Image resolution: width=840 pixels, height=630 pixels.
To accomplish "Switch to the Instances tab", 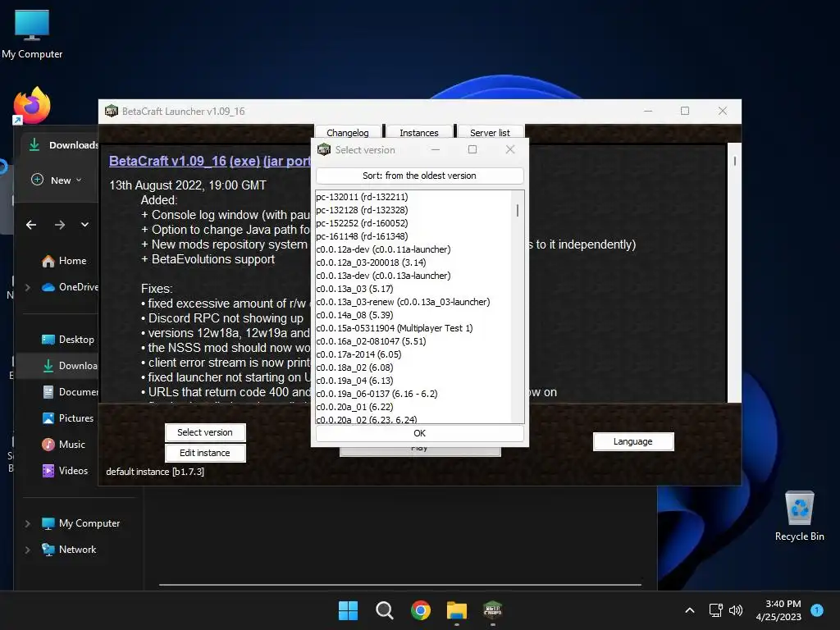I will (419, 132).
